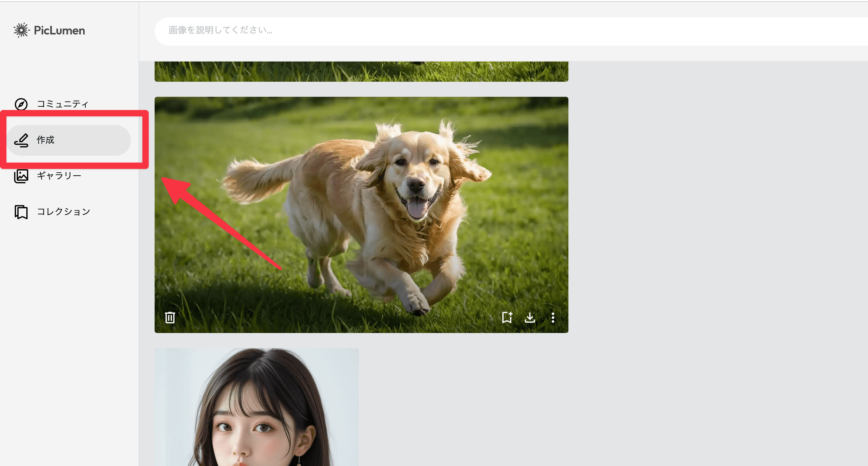Click the Gallery picture icon
The image size is (868, 466).
[21, 176]
